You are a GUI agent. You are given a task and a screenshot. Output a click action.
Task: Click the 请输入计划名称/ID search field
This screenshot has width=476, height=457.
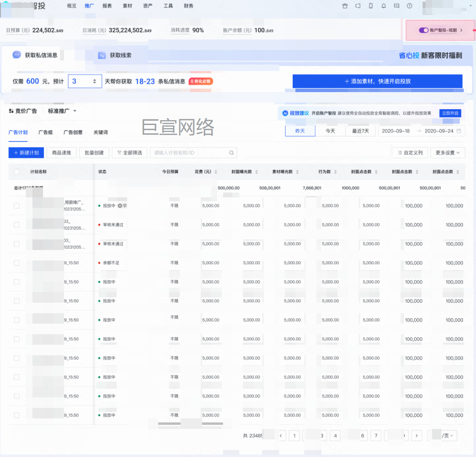[x=188, y=153]
